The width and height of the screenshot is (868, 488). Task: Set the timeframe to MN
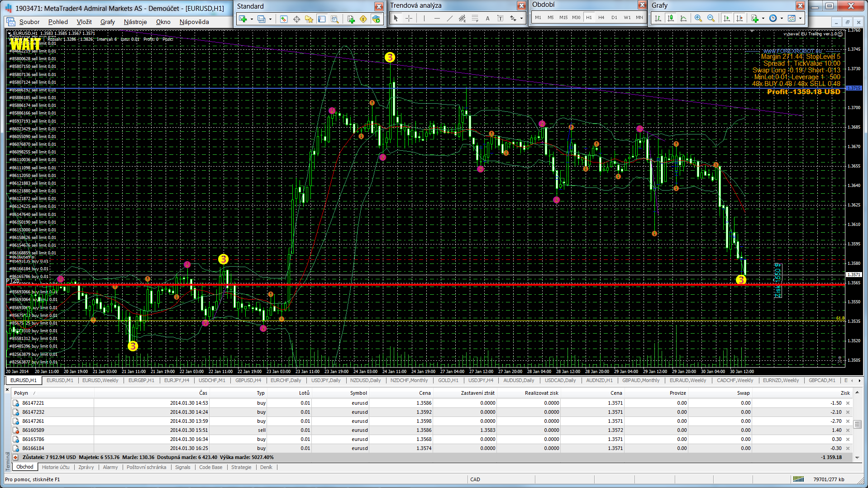(639, 18)
